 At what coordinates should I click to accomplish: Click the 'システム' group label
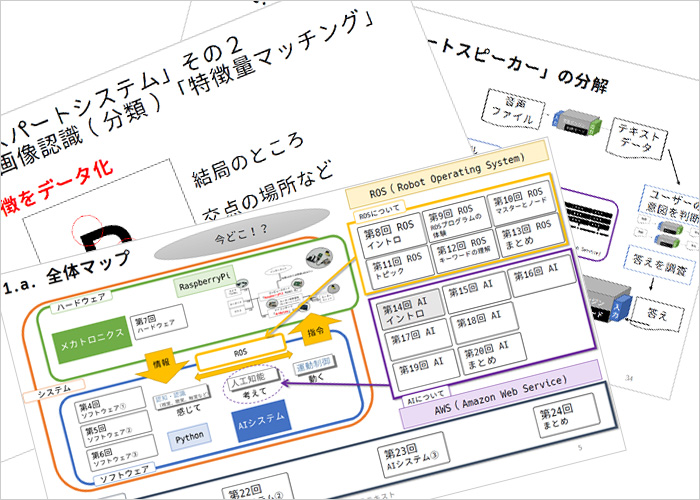point(53,391)
